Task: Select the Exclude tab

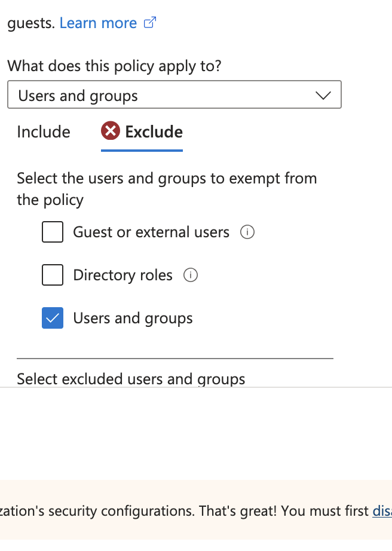Action: click(142, 132)
